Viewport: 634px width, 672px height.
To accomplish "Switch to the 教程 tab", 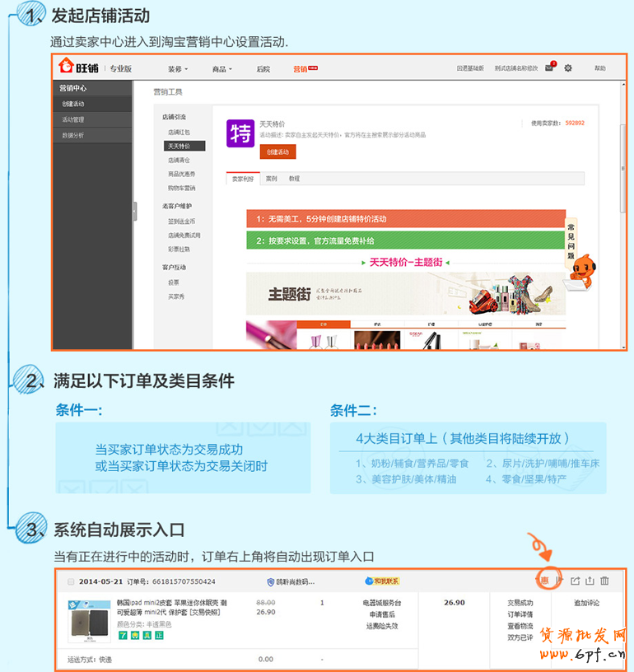I will tap(294, 179).
